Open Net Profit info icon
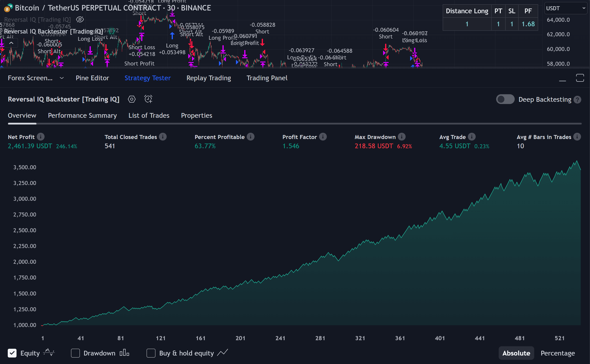This screenshot has width=590, height=364. coord(41,137)
